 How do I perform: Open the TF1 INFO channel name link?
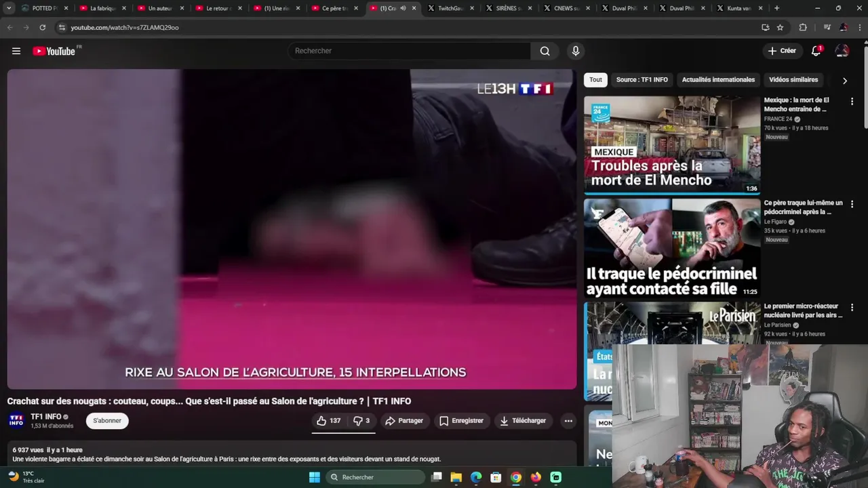click(x=46, y=417)
